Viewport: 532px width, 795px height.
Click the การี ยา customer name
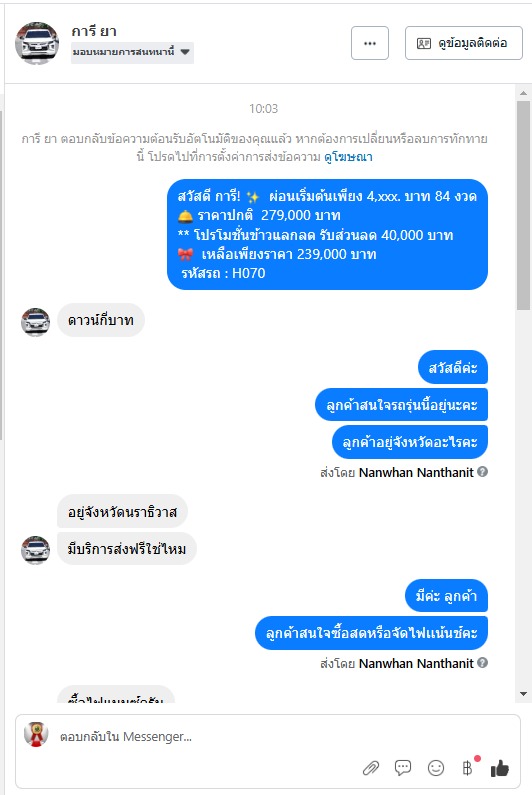pyautogui.click(x=94, y=31)
